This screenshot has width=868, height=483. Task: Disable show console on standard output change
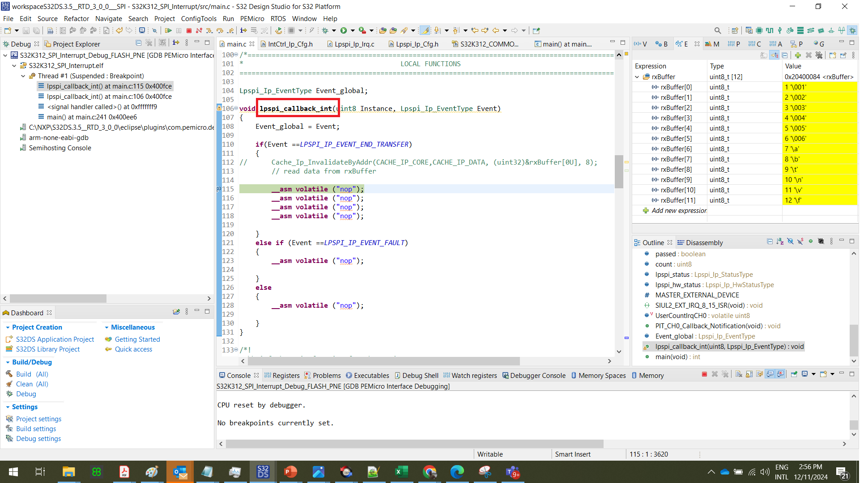(770, 375)
